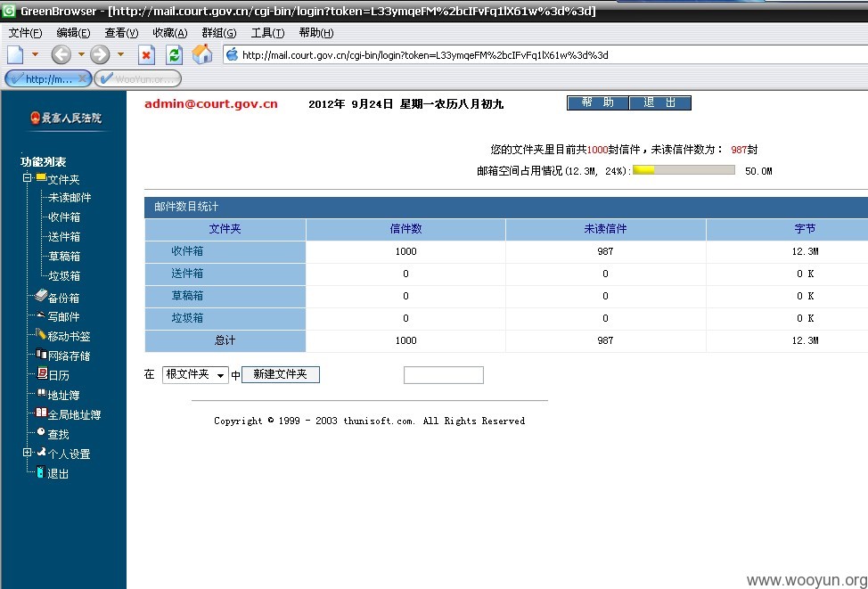Expand the 个人设置 tree node
The width and height of the screenshot is (868, 589).
(27, 453)
